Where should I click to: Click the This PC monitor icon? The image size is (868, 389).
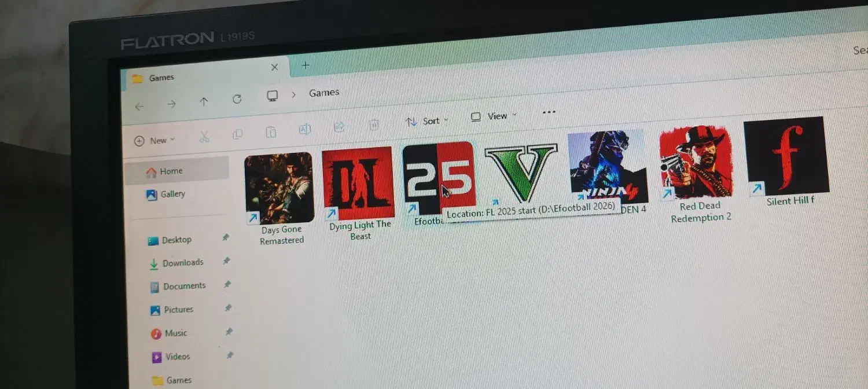click(x=273, y=96)
